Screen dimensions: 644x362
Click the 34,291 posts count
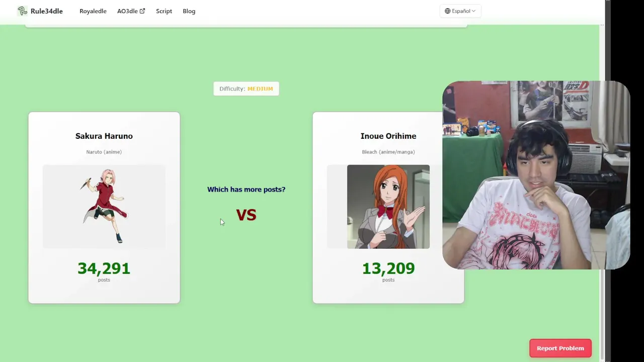pyautogui.click(x=104, y=268)
